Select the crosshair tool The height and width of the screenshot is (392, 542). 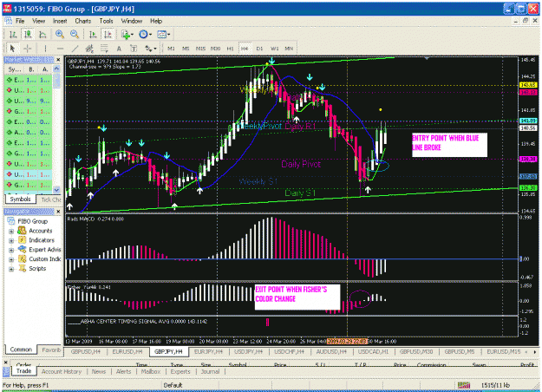[x=27, y=49]
